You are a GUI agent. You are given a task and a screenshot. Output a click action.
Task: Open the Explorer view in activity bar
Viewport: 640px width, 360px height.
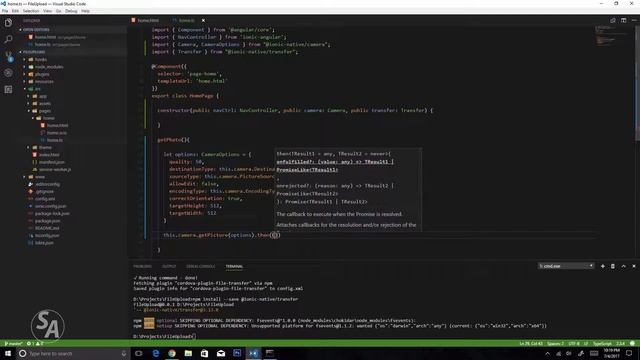pyautogui.click(x=8, y=23)
